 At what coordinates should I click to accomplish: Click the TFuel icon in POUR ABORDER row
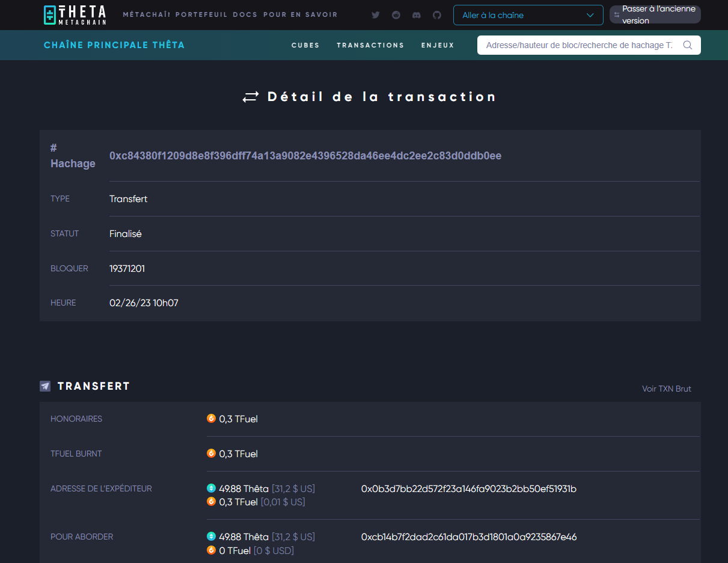211,550
